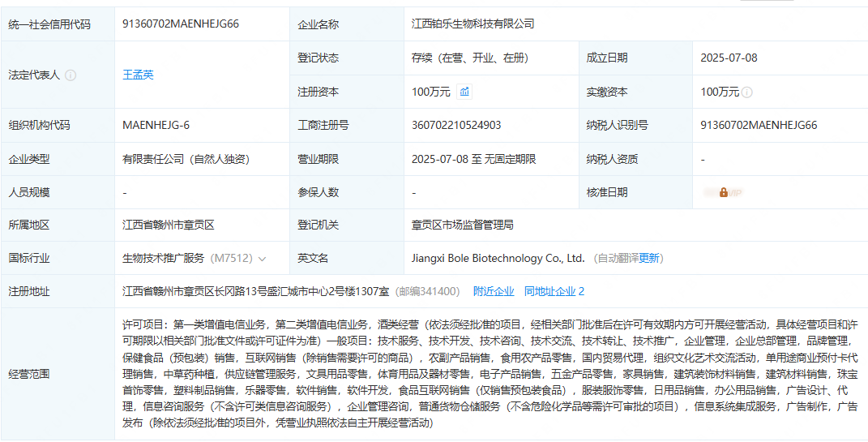The image size is (868, 442).
Task: Click industry text 生物技术推广服务
Action: (163, 258)
